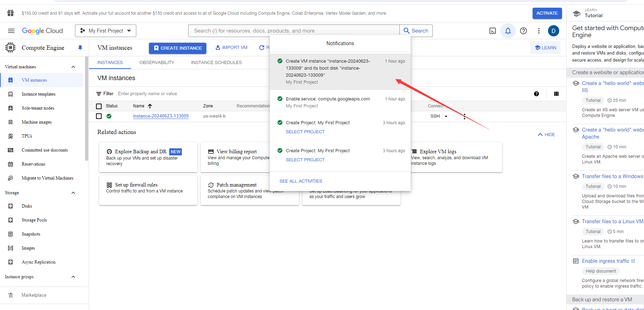This screenshot has height=310, width=644.
Task: Open the Create VM instance notification
Action: [340, 71]
